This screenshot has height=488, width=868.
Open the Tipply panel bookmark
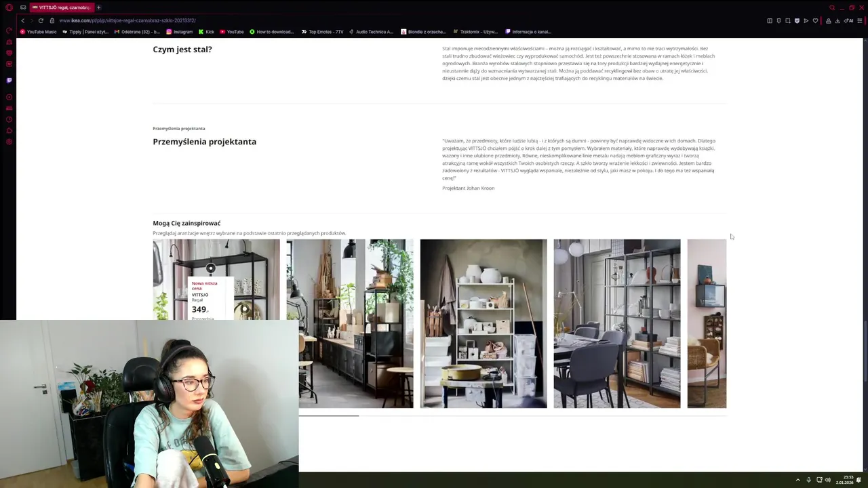click(x=85, y=32)
